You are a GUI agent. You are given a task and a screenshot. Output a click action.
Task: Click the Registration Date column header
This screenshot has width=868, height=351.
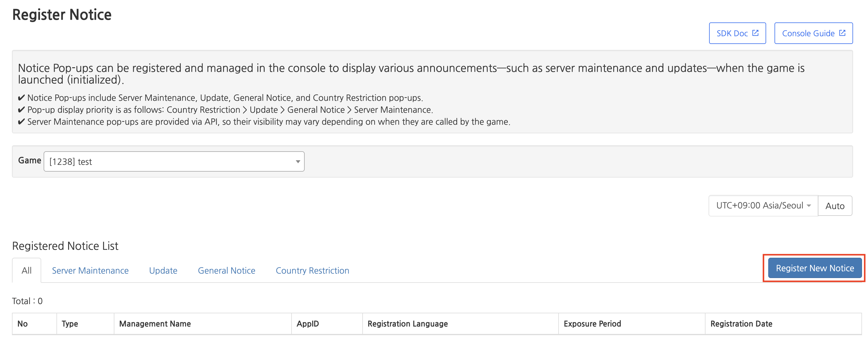[x=741, y=324]
